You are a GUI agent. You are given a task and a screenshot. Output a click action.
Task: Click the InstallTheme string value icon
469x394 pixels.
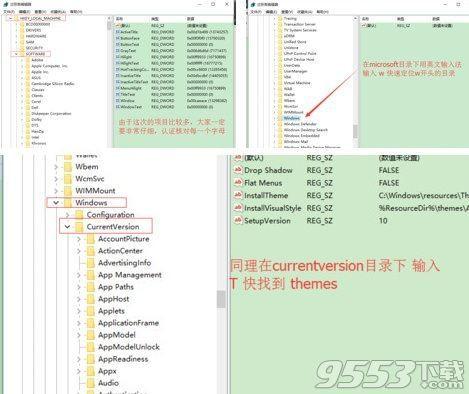pos(238,195)
